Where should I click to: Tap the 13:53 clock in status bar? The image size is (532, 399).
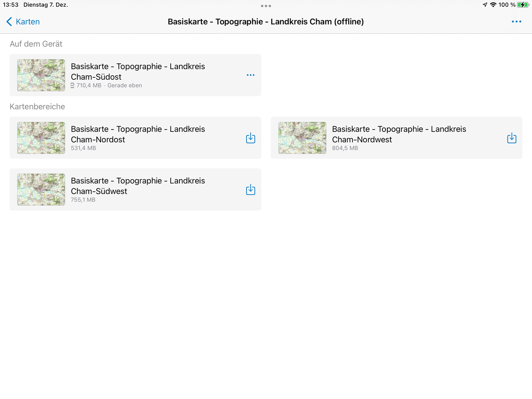[x=11, y=5]
